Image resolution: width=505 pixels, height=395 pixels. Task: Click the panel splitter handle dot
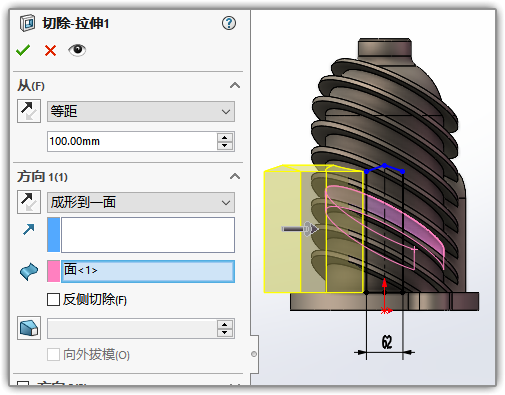(x=254, y=354)
